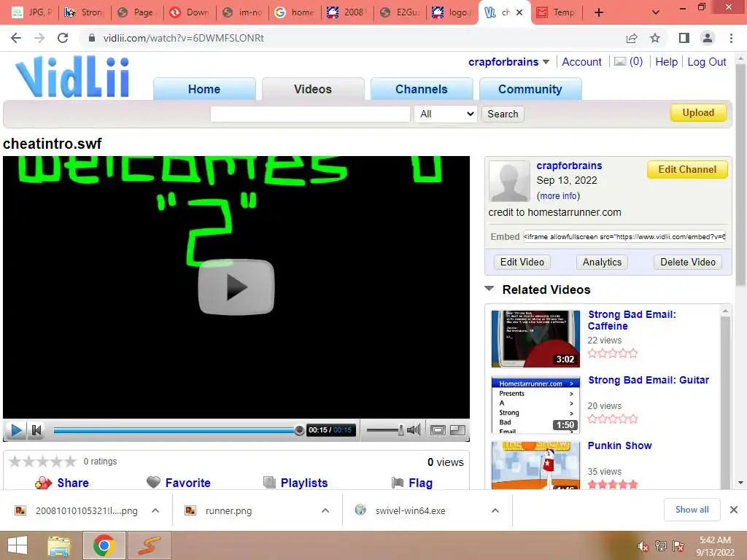Click the restart video button in player bar

(x=36, y=430)
